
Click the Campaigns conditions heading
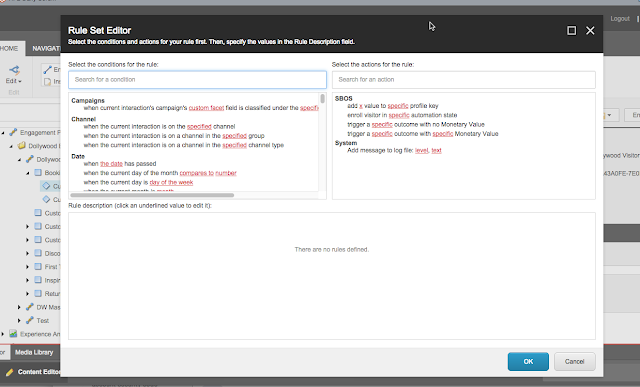click(88, 100)
